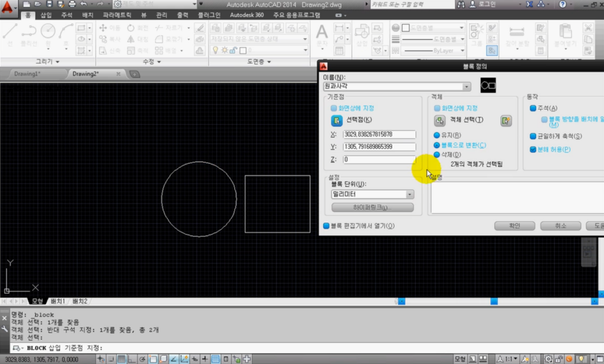Click the Copy (복사) tool

pyautogui.click(x=110, y=40)
